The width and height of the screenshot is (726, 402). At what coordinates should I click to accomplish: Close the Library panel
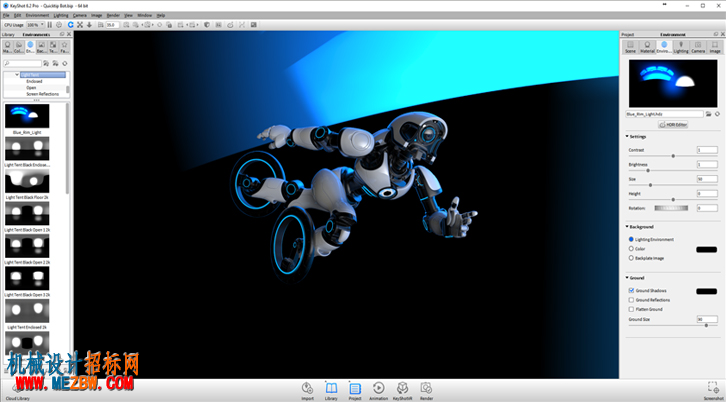pyautogui.click(x=69, y=34)
